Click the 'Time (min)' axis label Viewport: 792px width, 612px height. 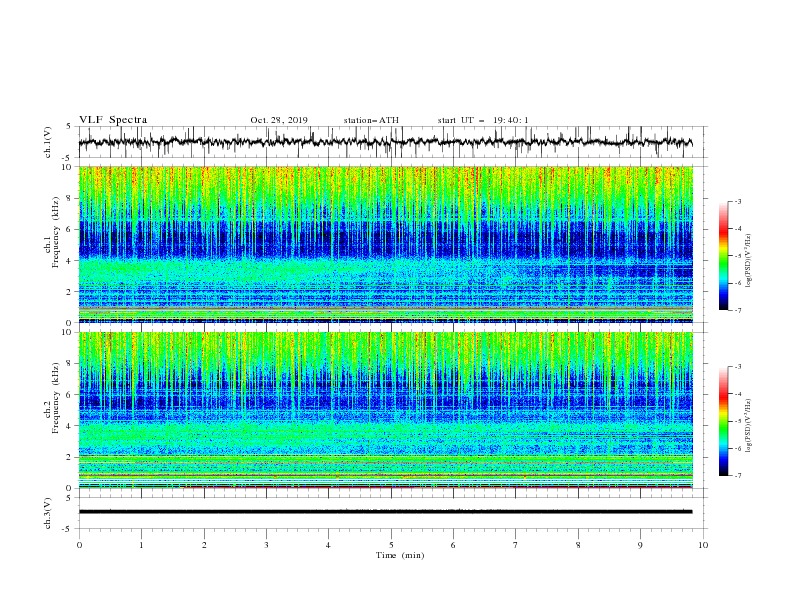click(400, 555)
